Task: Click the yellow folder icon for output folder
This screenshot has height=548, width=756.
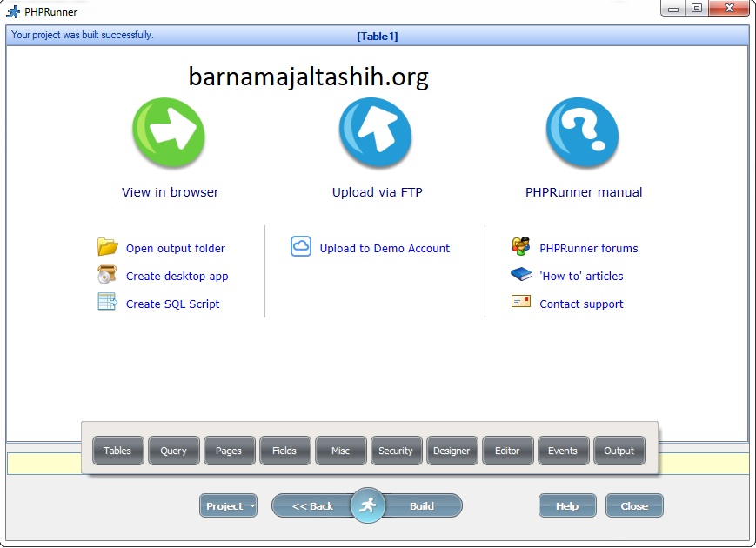Action: pos(108,247)
